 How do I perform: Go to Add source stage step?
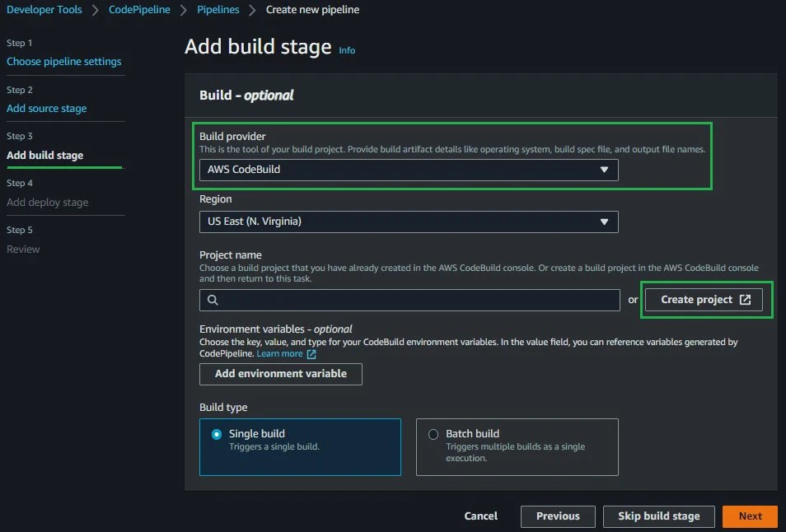tap(47, 108)
